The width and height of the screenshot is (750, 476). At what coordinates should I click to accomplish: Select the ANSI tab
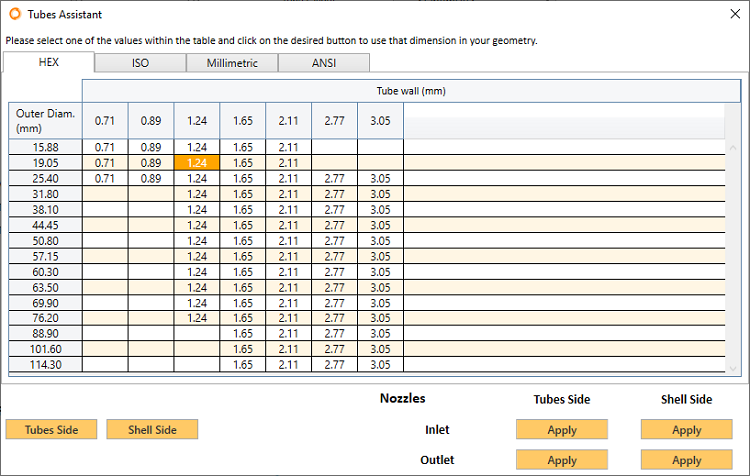(x=323, y=62)
